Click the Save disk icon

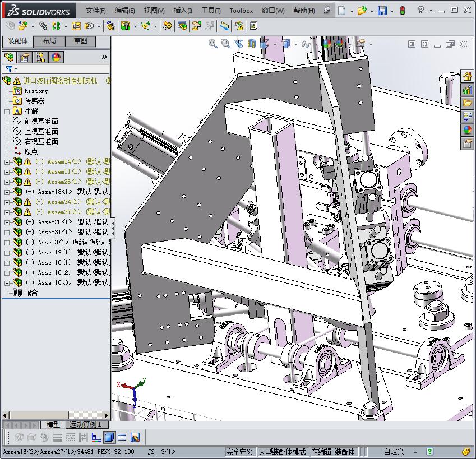pos(382,11)
